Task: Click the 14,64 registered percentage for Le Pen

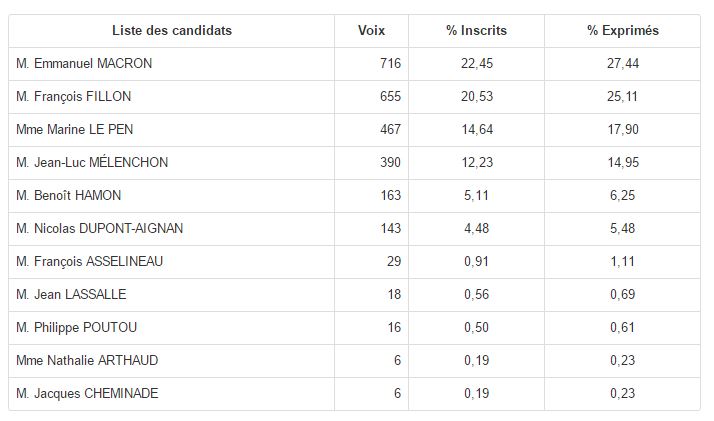Action: tap(476, 130)
